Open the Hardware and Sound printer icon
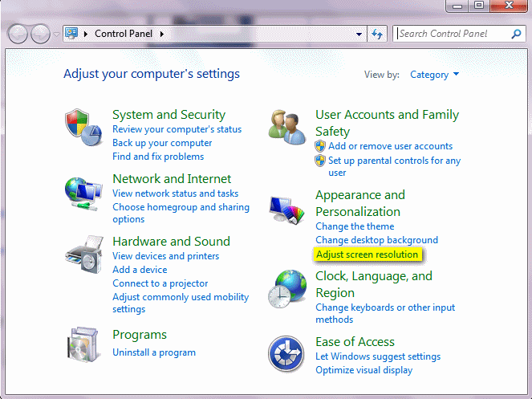532x399 pixels. [84, 254]
